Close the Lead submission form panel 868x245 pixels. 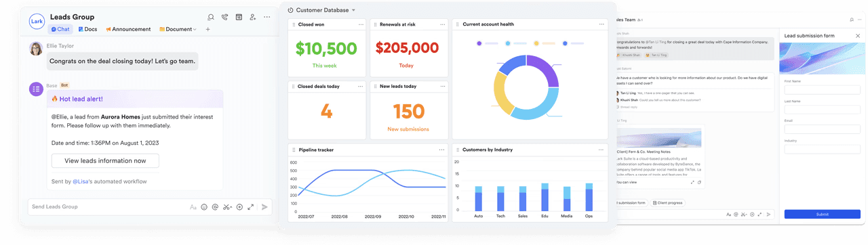[858, 35]
